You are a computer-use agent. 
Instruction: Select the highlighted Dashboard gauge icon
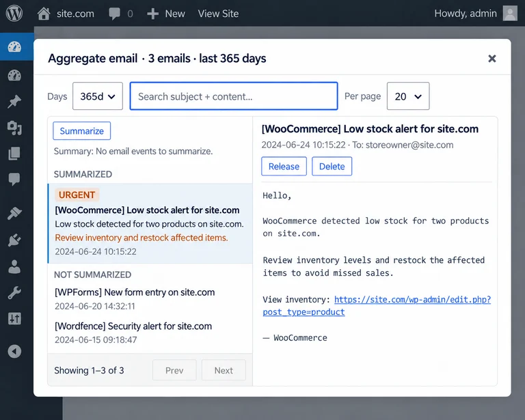[14, 47]
